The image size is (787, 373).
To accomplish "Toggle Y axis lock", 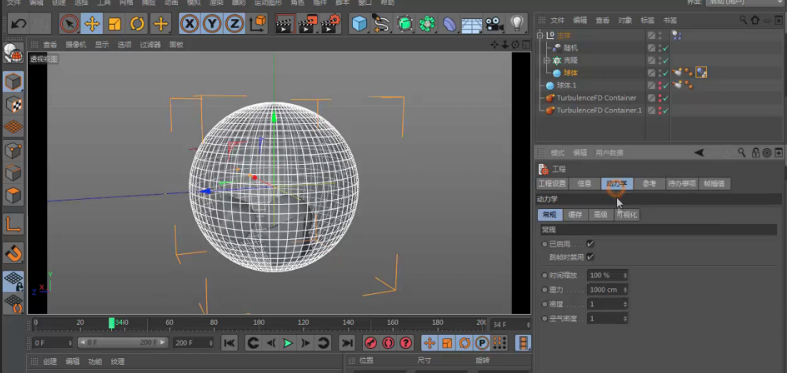I will point(212,24).
